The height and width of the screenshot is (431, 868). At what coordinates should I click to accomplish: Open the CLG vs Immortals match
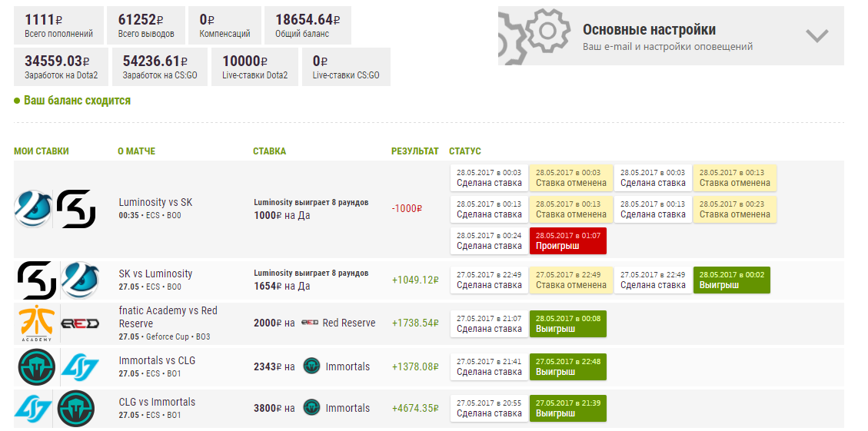pyautogui.click(x=157, y=403)
